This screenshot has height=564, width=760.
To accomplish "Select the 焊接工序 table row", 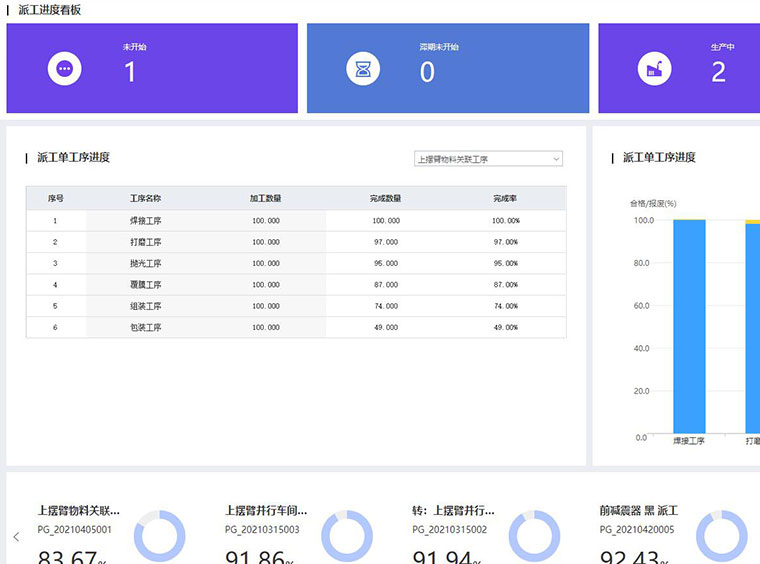I will (x=295, y=221).
